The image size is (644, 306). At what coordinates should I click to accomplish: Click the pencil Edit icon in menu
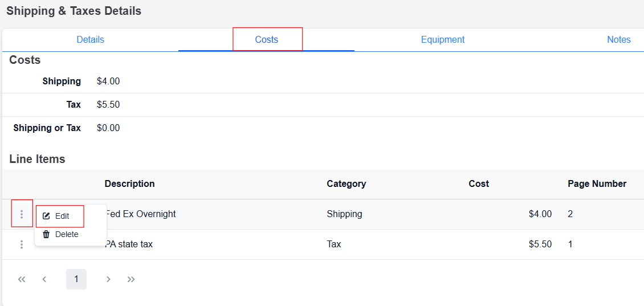click(46, 216)
